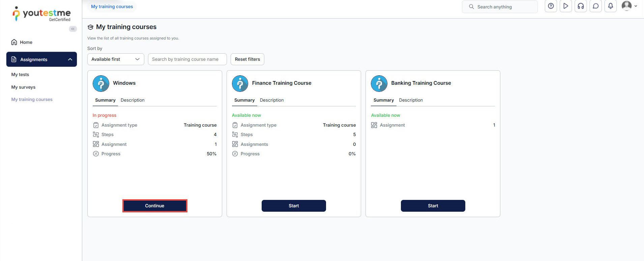The width and height of the screenshot is (644, 261).
Task: Click the youtestme logo
Action: click(x=41, y=14)
